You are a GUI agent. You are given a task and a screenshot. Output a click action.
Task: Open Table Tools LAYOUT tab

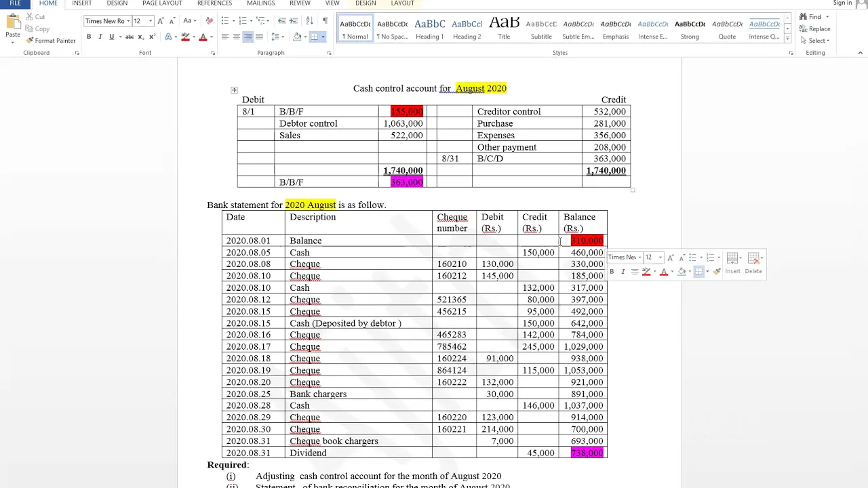tap(402, 3)
